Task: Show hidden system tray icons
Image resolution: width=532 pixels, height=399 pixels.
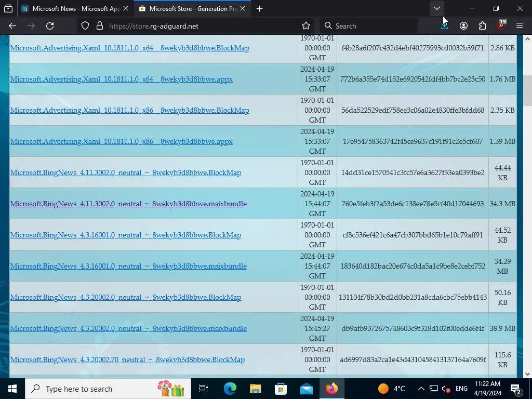Action: pyautogui.click(x=421, y=389)
